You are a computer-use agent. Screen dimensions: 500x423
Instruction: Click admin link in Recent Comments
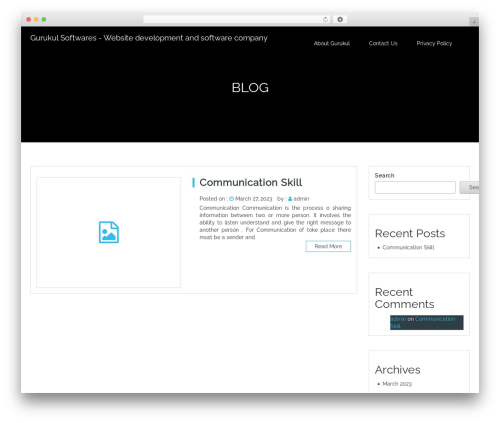[x=398, y=319]
